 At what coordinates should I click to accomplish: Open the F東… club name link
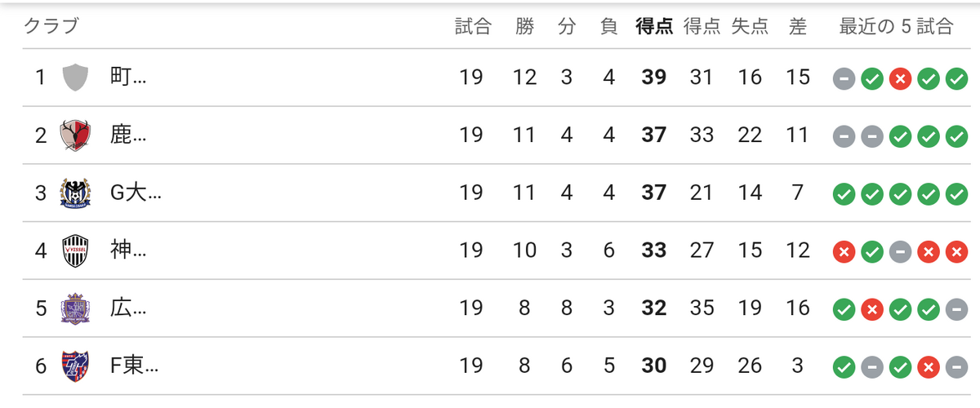click(134, 366)
